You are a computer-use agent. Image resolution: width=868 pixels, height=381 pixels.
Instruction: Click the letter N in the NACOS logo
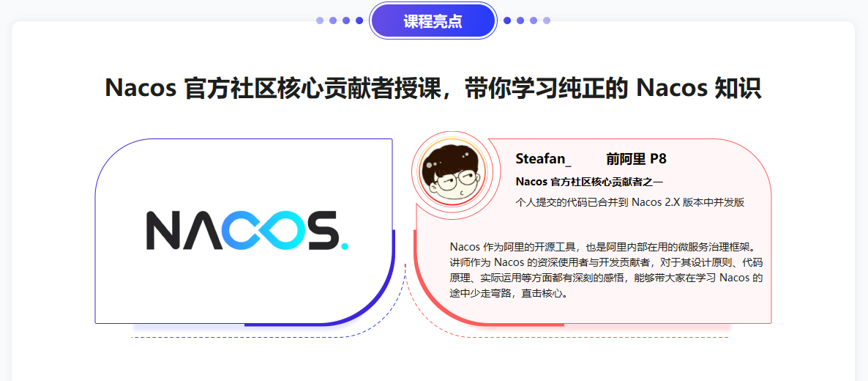pyautogui.click(x=165, y=230)
